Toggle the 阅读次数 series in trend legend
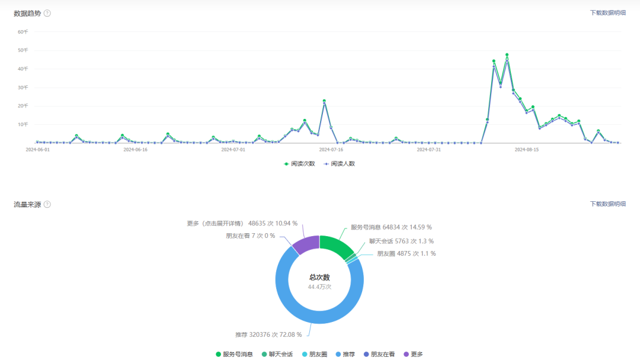Screen dimensions: 640x364 [x=299, y=163]
